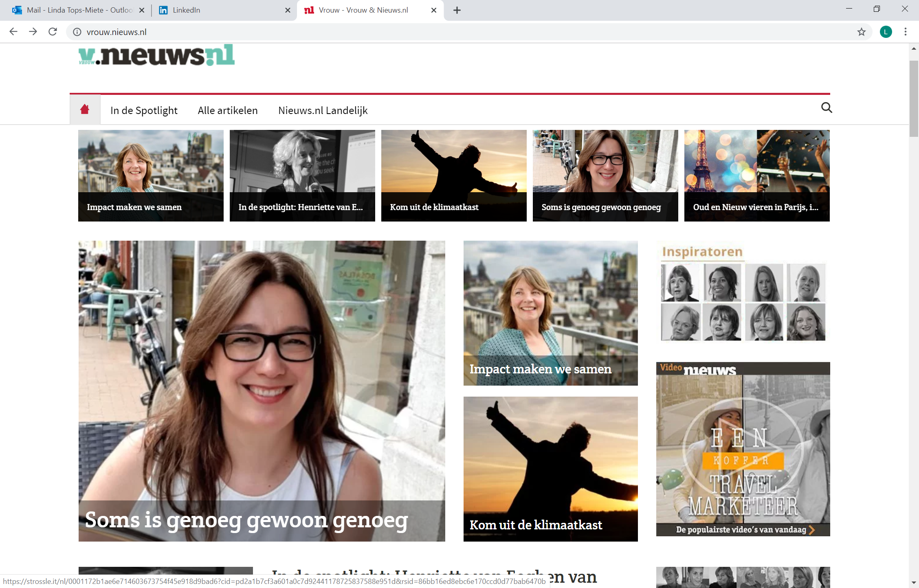Open large featured article Soms is genoeg gewoon genoeg
Screen dimensions: 919x588
pyautogui.click(x=262, y=391)
